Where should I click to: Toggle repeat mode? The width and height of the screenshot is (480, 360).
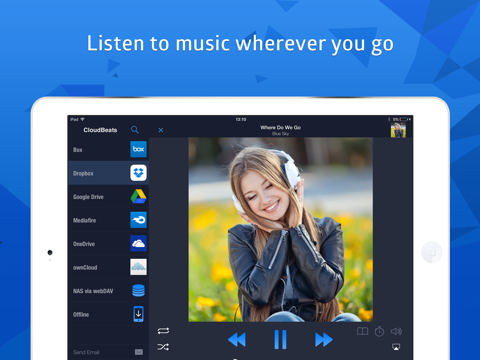tap(163, 331)
